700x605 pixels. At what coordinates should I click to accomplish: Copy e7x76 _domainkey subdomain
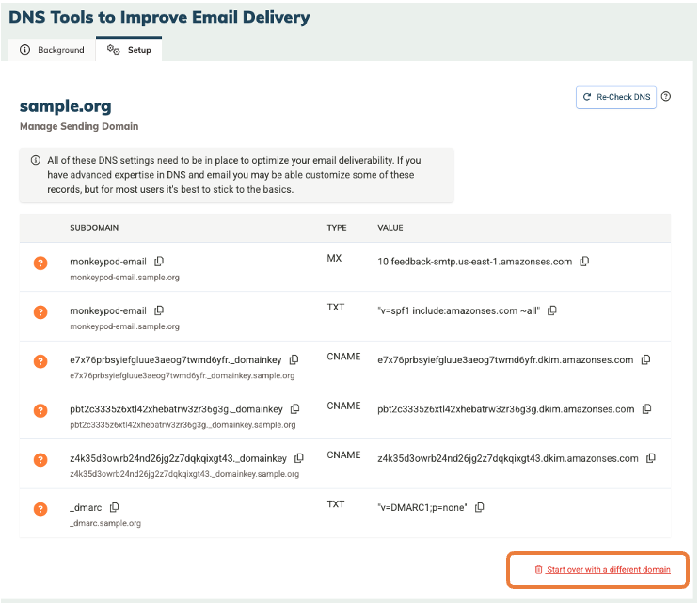pos(294,359)
